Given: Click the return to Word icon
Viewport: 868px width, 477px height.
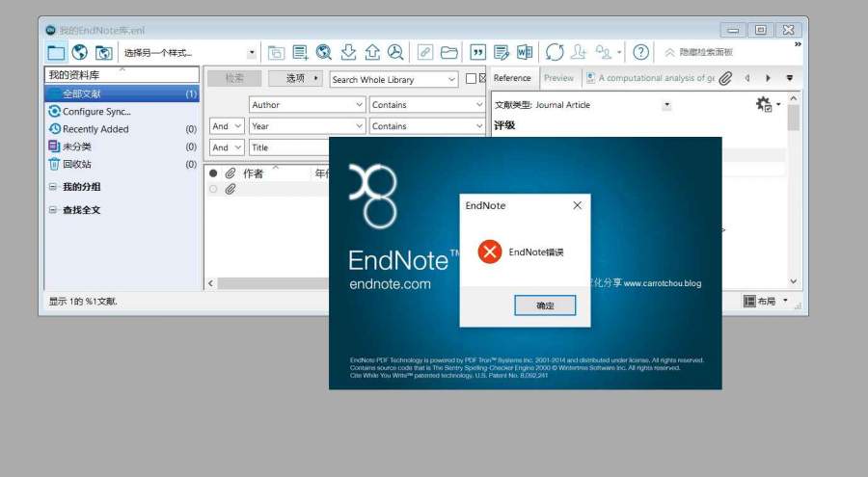Looking at the screenshot, I should click(525, 53).
